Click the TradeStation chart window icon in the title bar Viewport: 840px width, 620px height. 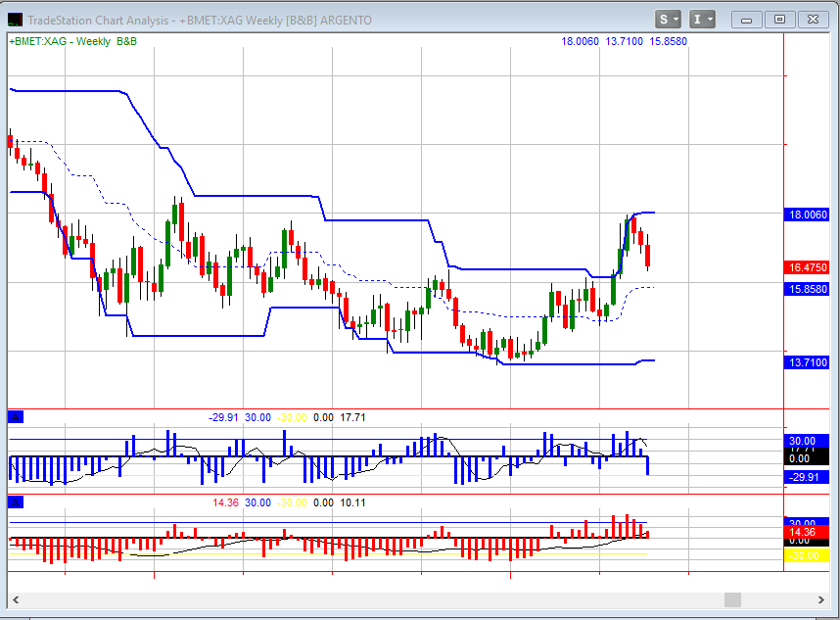pyautogui.click(x=15, y=21)
